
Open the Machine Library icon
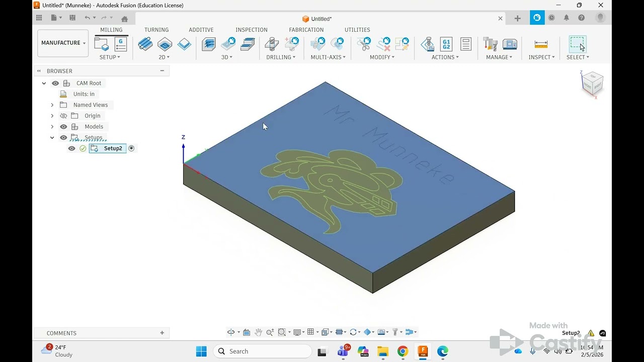tap(510, 44)
